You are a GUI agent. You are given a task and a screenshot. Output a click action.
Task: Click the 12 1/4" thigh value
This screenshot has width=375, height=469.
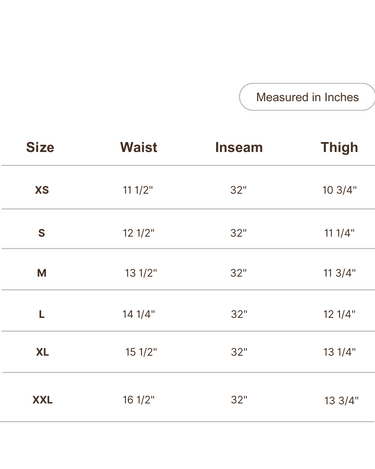click(339, 314)
